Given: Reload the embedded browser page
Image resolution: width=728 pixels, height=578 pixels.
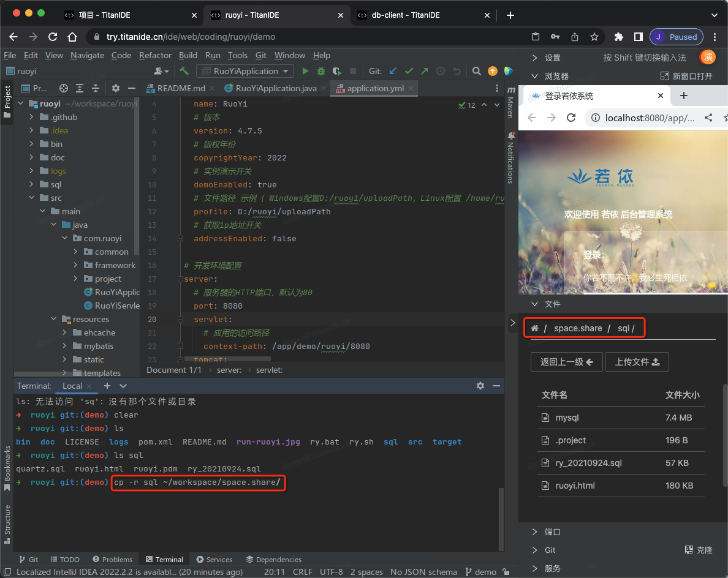Looking at the screenshot, I should [x=571, y=118].
